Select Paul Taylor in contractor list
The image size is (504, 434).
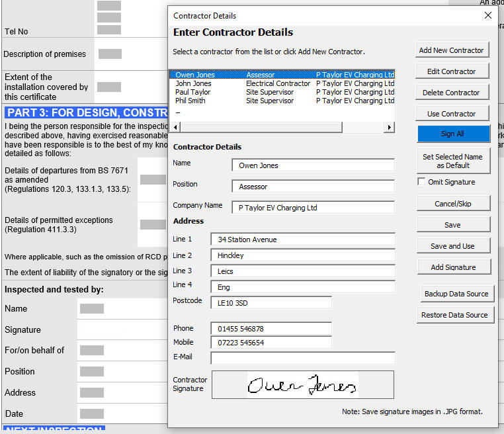(193, 93)
